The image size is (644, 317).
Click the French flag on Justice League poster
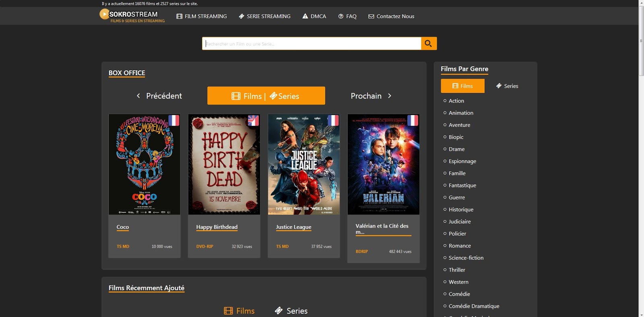[333, 120]
